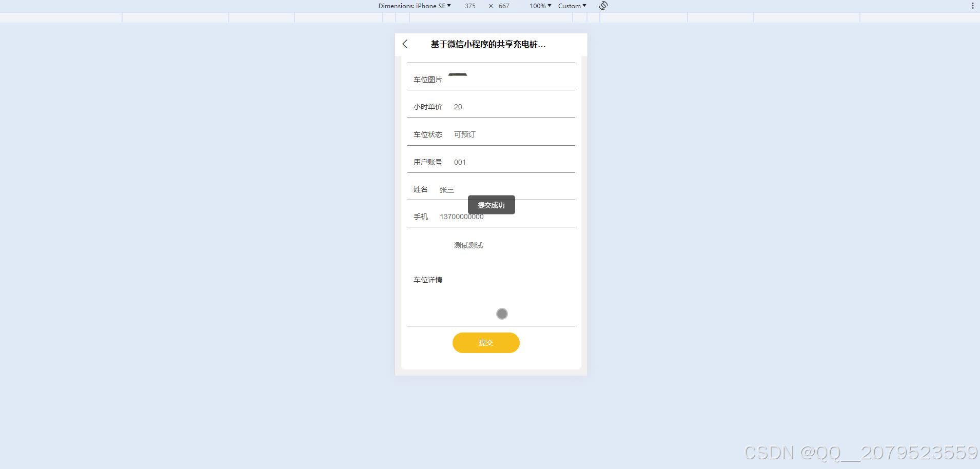
Task: Click the 车位图片 label
Action: (x=428, y=80)
